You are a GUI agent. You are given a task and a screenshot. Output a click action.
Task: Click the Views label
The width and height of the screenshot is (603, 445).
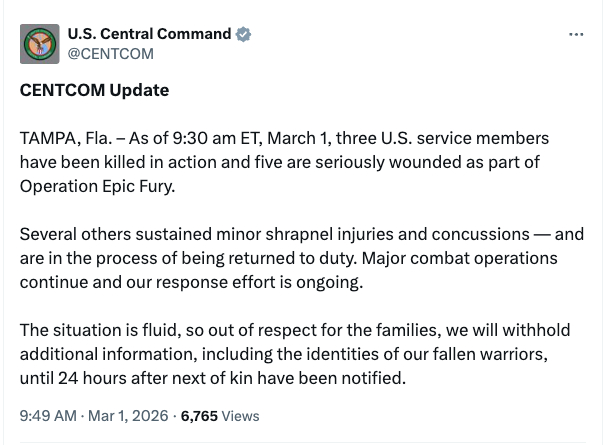tap(240, 415)
